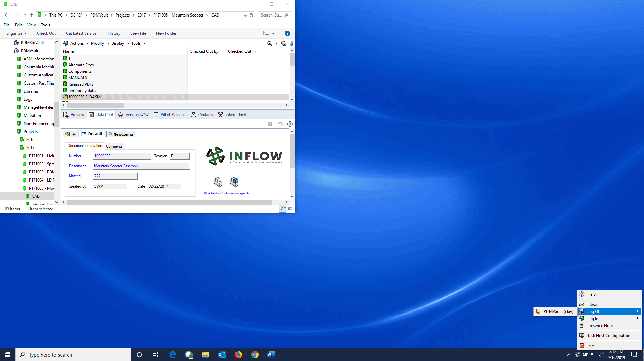This screenshot has height=361, width=644.
Task: Sort by Checked Out By column header
Action: click(204, 51)
